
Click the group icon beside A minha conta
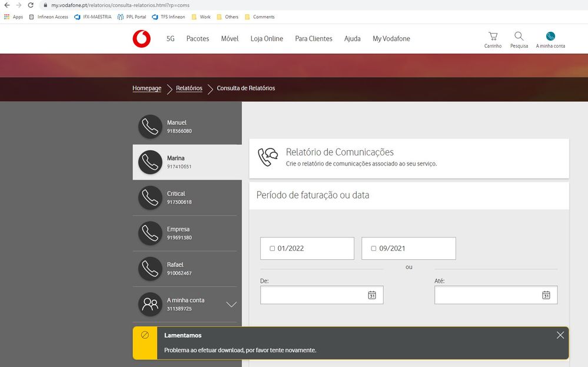tap(149, 304)
